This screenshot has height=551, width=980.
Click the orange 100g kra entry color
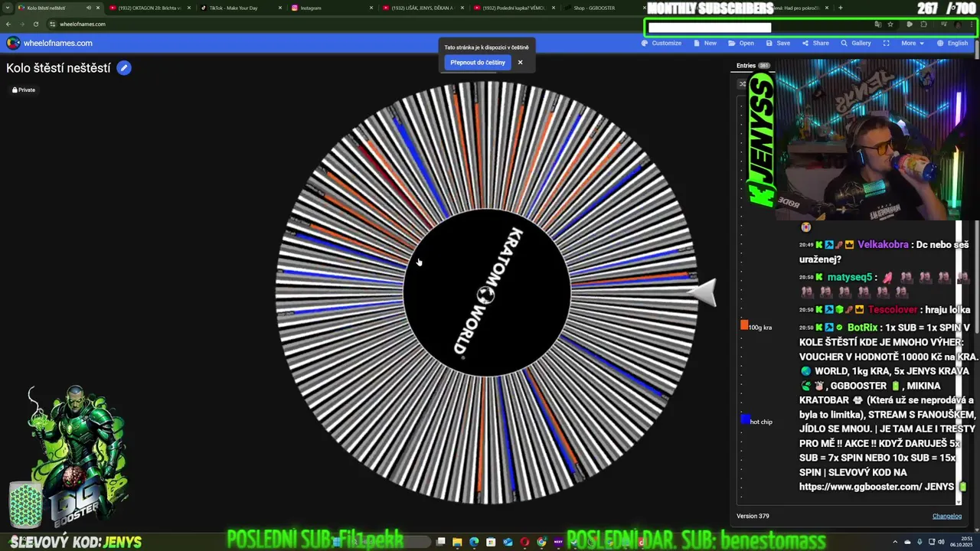point(744,325)
